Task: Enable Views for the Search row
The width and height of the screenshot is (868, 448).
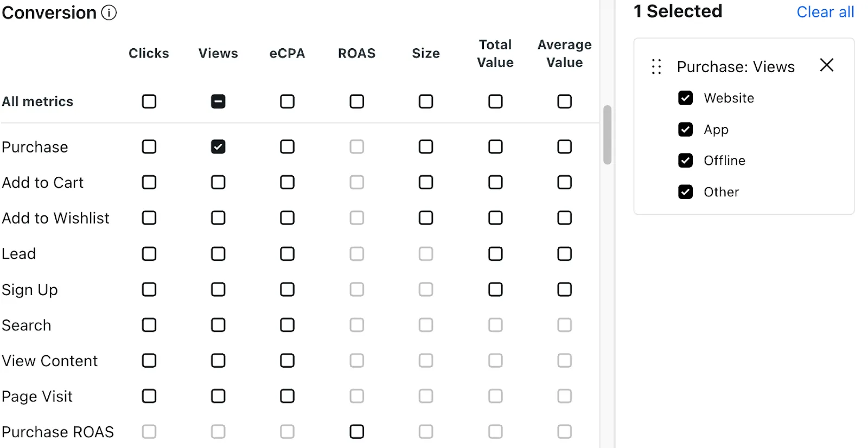Action: (218, 325)
